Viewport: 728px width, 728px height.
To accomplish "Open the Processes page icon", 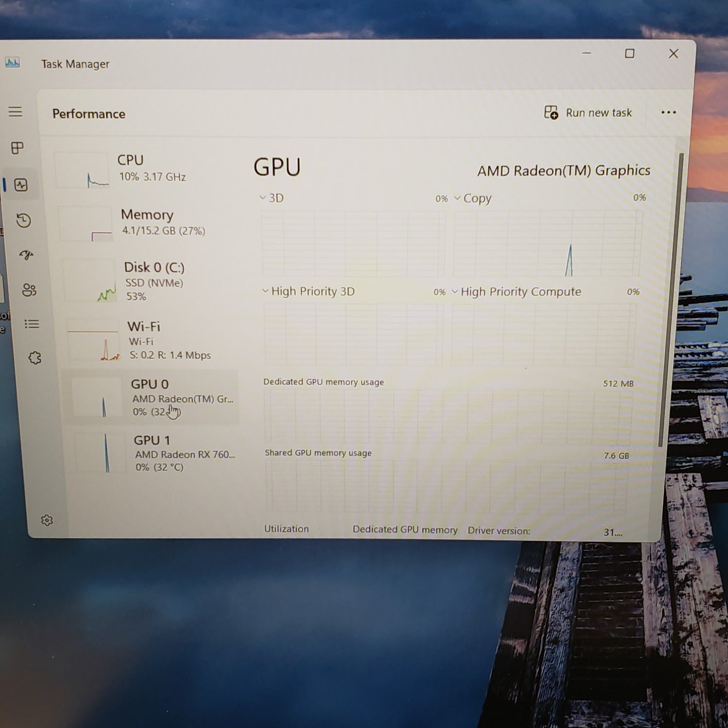I will point(17,148).
